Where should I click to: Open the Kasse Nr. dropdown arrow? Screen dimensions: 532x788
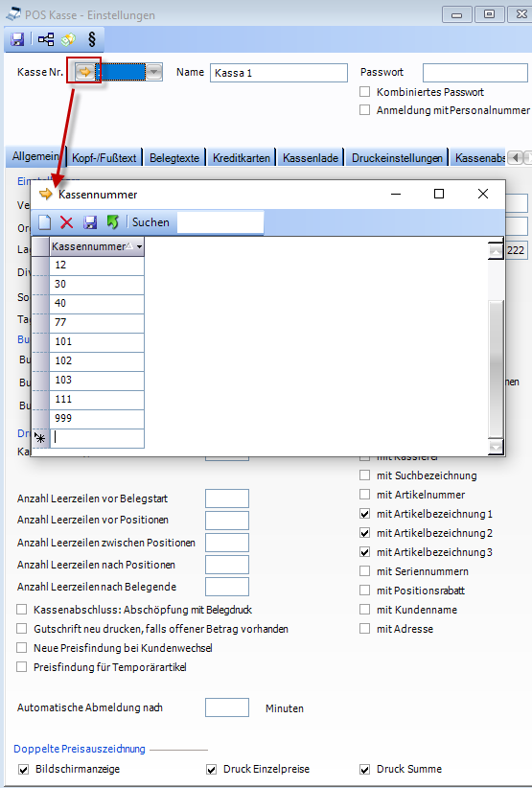coord(153,72)
